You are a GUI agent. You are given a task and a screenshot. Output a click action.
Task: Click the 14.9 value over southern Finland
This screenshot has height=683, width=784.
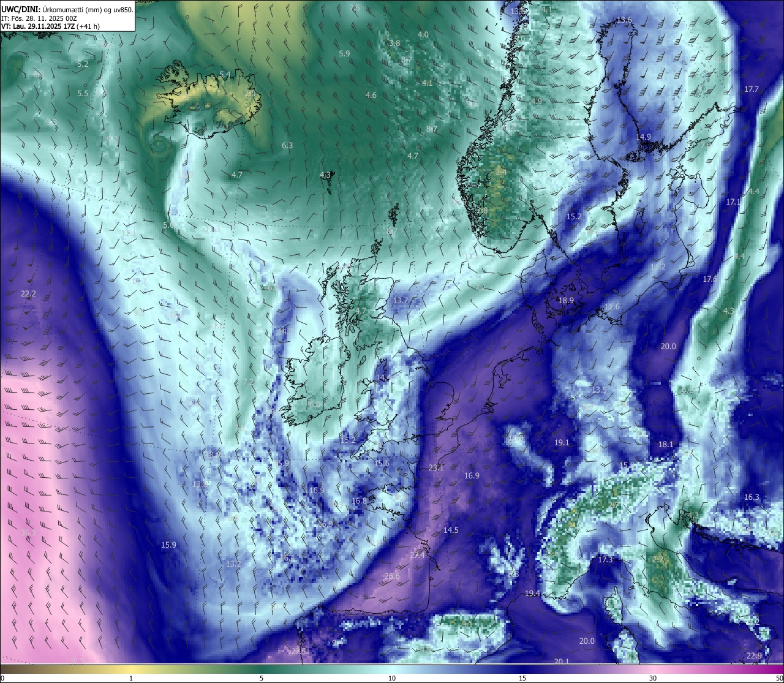[x=643, y=137]
